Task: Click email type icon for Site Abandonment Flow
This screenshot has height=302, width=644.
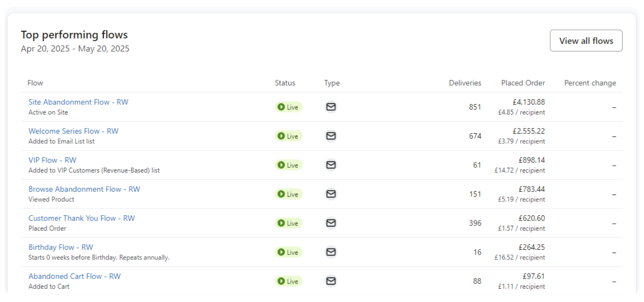Action: (331, 107)
